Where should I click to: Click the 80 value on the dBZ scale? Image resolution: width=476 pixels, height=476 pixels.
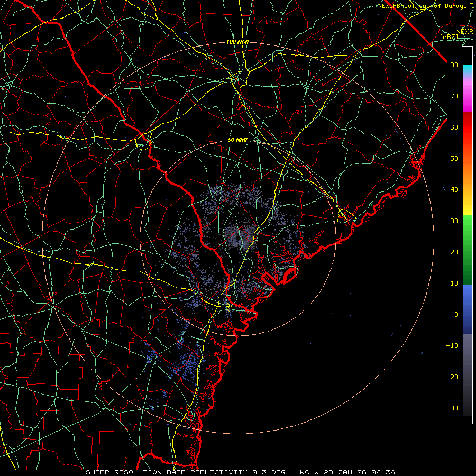pos(454,65)
